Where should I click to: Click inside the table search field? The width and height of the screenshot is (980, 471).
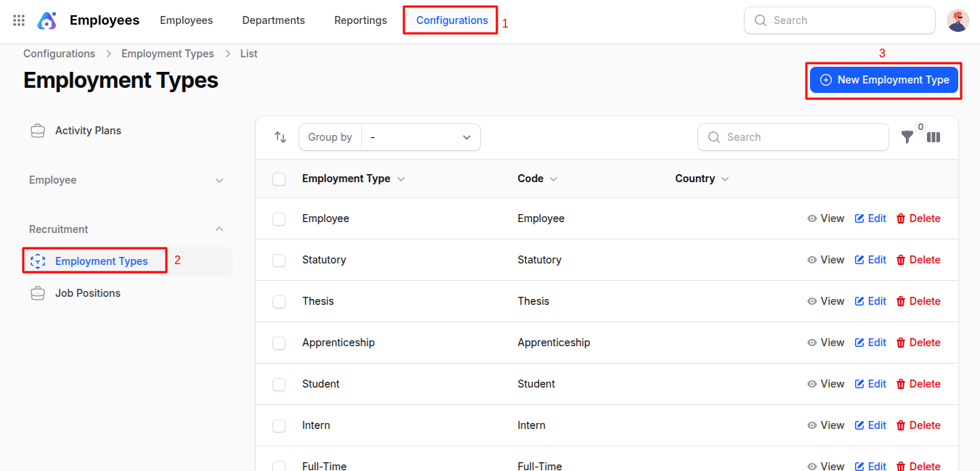tap(793, 136)
